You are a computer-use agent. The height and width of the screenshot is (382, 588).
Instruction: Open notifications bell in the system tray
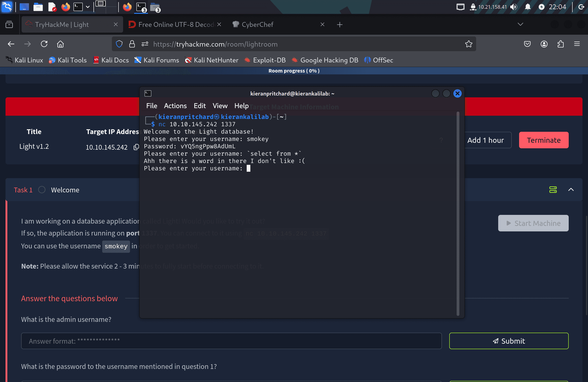(x=528, y=7)
